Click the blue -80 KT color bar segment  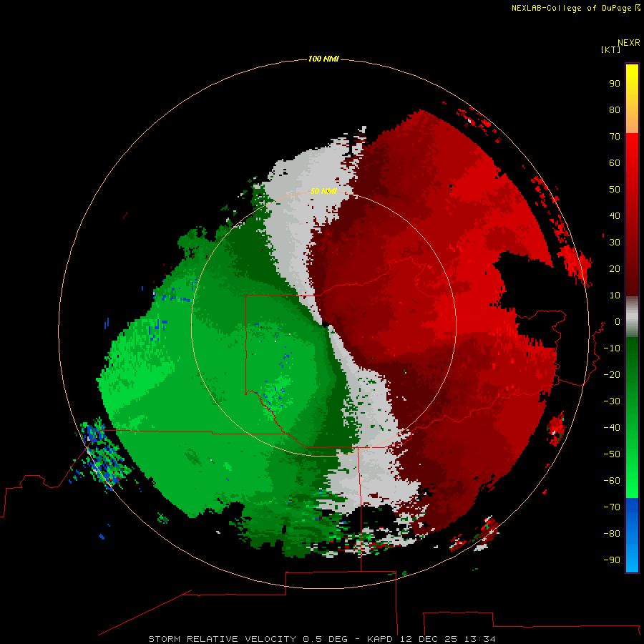[x=632, y=534]
